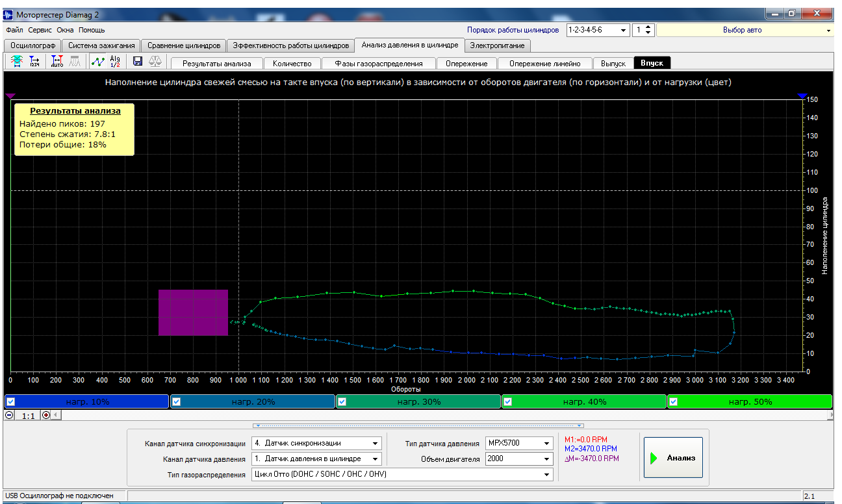Click the 1:1 zoom reset button

pos(28,415)
